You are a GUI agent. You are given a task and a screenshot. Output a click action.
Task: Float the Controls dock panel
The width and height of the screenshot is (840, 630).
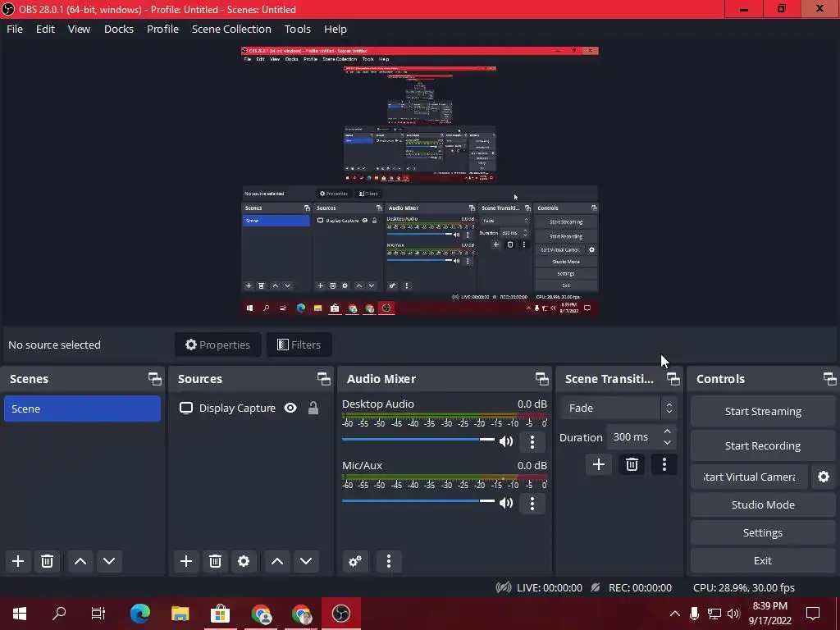click(830, 379)
